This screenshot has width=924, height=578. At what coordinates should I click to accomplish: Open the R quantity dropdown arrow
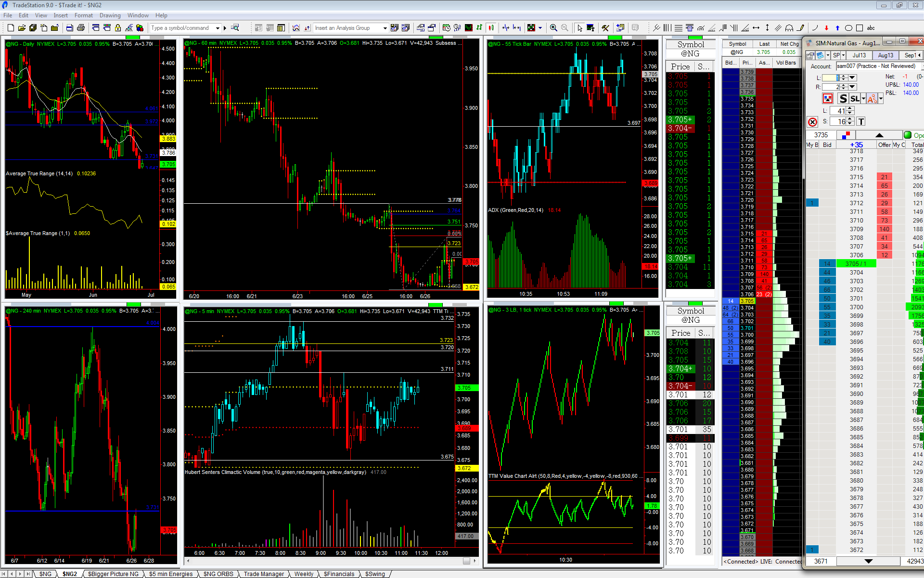[x=852, y=87]
